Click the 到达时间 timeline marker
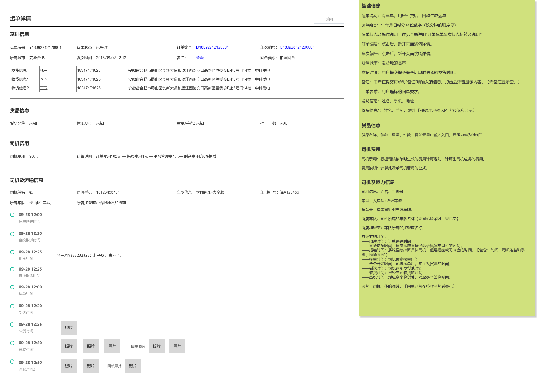This screenshot has height=392, width=538. click(x=12, y=306)
